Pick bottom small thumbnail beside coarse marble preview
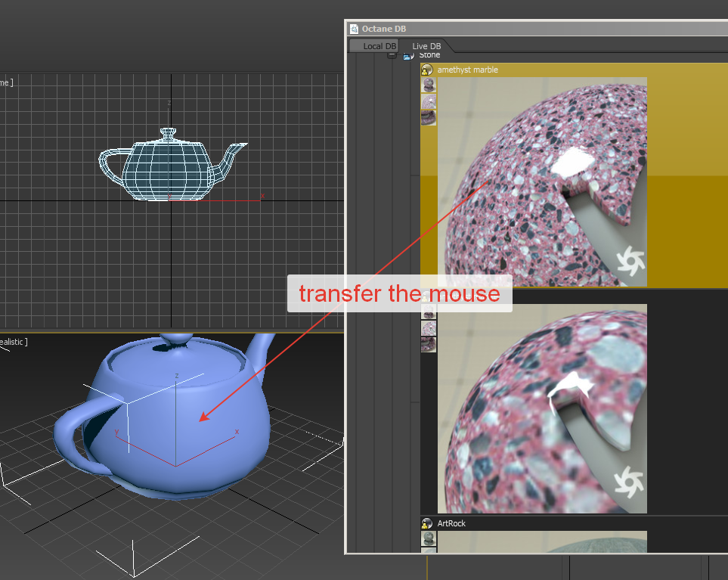The width and height of the screenshot is (728, 580). point(429,345)
